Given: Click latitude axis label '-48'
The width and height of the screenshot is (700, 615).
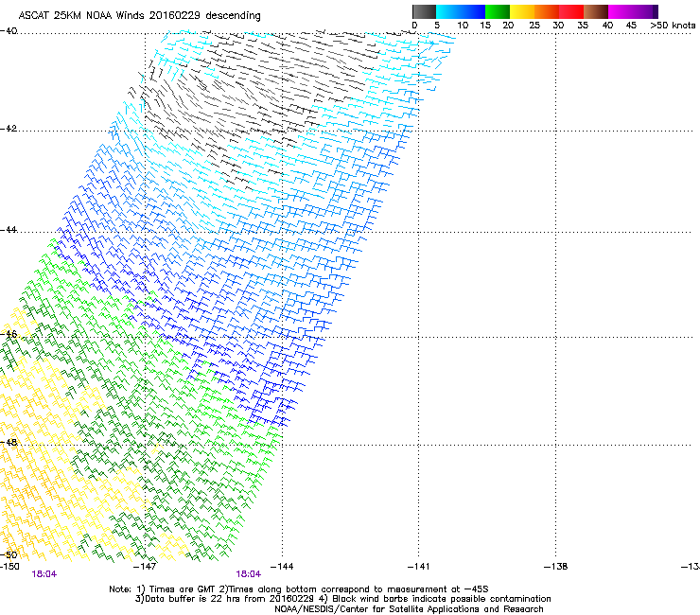Looking at the screenshot, I should pyautogui.click(x=9, y=442).
